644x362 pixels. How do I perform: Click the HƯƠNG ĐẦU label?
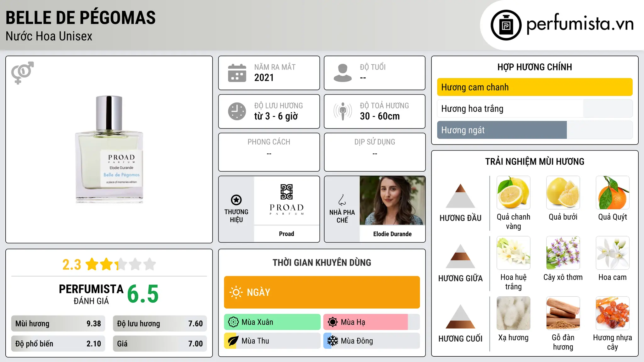click(x=460, y=218)
